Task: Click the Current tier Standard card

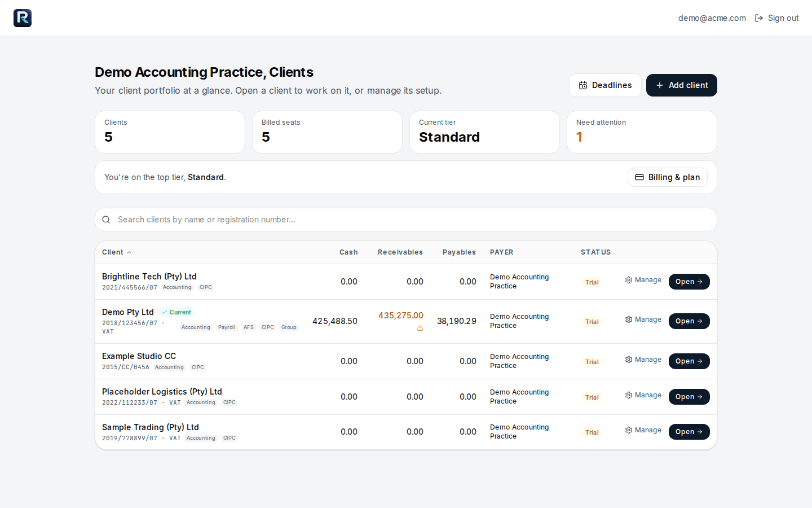Action: point(484,132)
